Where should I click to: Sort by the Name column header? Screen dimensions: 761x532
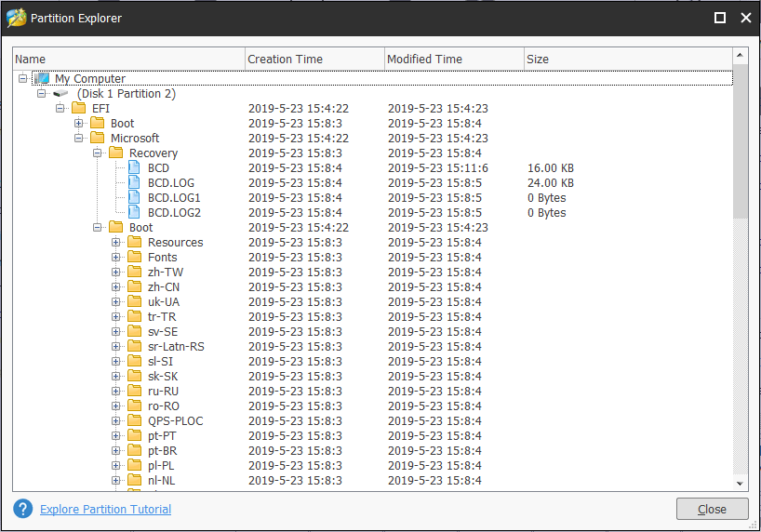point(128,59)
